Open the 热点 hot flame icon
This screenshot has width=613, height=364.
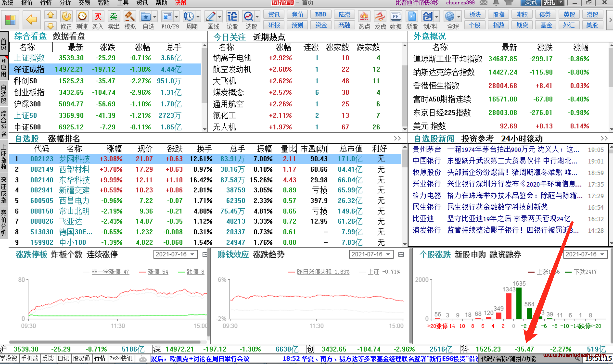[364, 17]
